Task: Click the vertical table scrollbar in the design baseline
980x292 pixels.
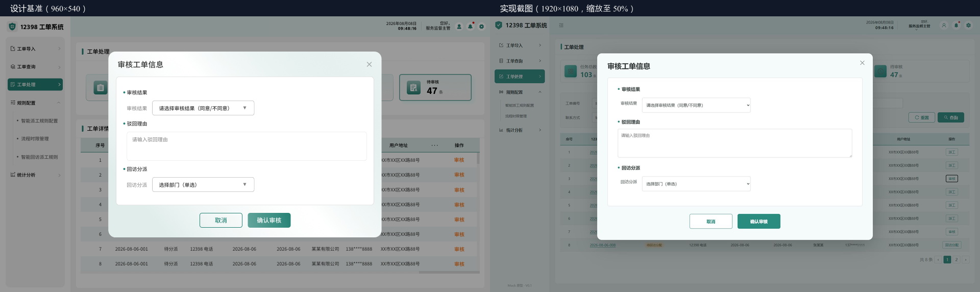Action: tap(478, 158)
